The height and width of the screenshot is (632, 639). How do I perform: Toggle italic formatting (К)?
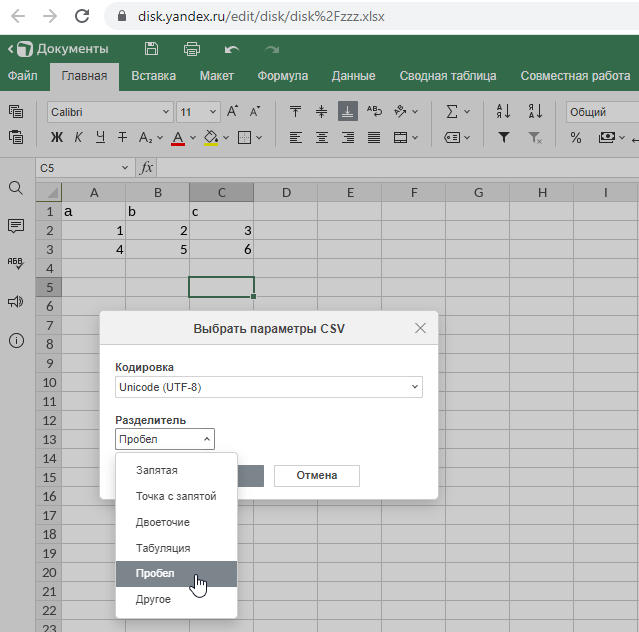79,138
